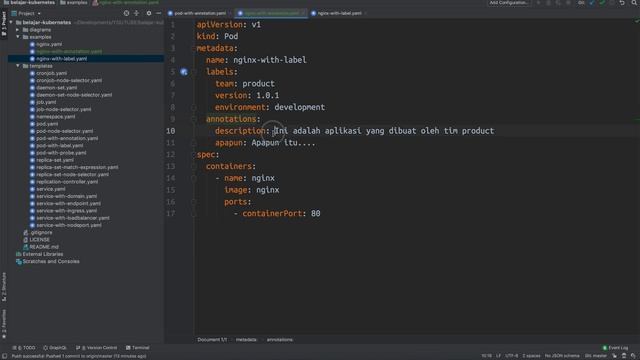Image resolution: width=640 pixels, height=360 pixels.
Task: Open the Terminal tool window
Action: [x=138, y=348]
